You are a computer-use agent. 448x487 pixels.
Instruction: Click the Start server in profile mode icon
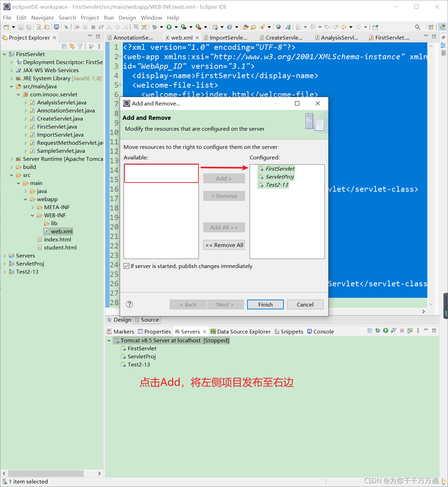click(394, 330)
